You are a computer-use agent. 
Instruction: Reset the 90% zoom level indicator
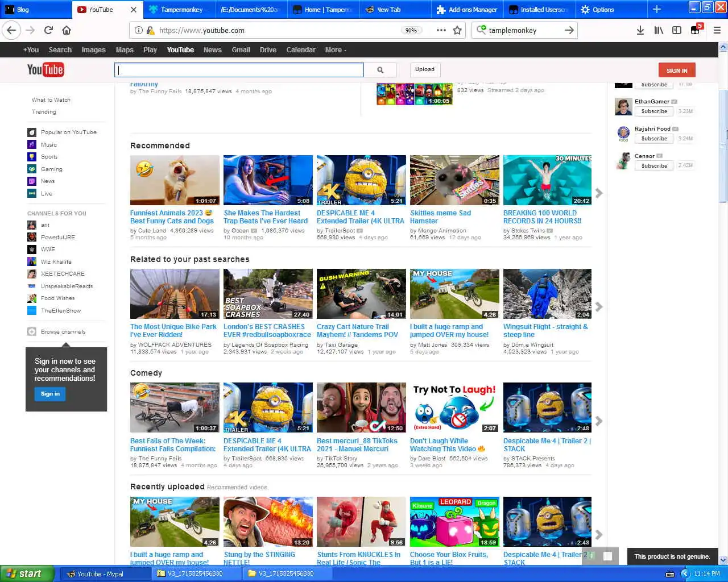click(411, 30)
